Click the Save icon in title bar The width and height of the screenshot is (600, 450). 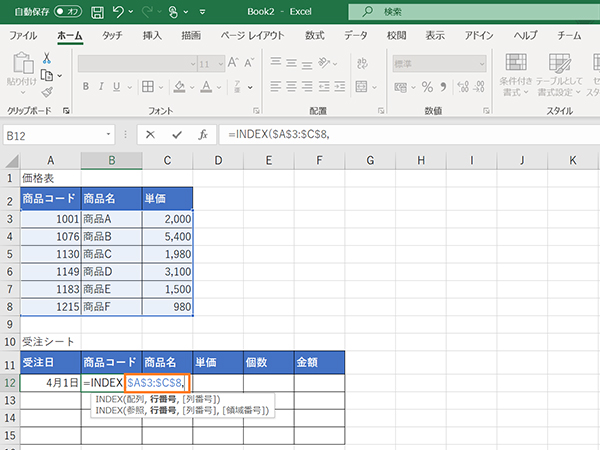click(97, 13)
